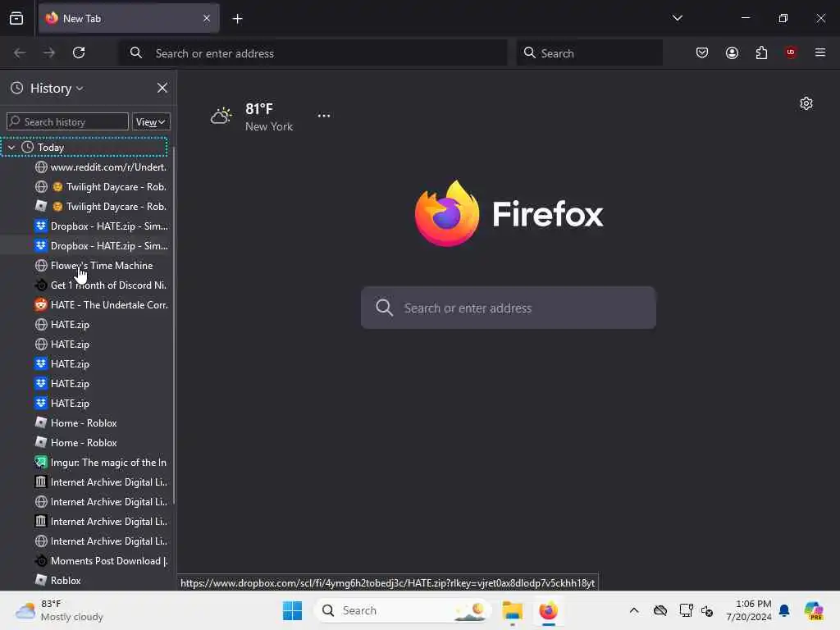Open the Extensions puzzle icon
840x630 pixels.
coord(761,52)
